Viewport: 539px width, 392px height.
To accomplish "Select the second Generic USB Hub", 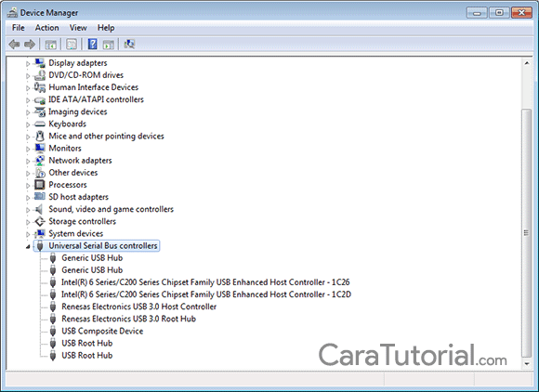I will tap(92, 270).
